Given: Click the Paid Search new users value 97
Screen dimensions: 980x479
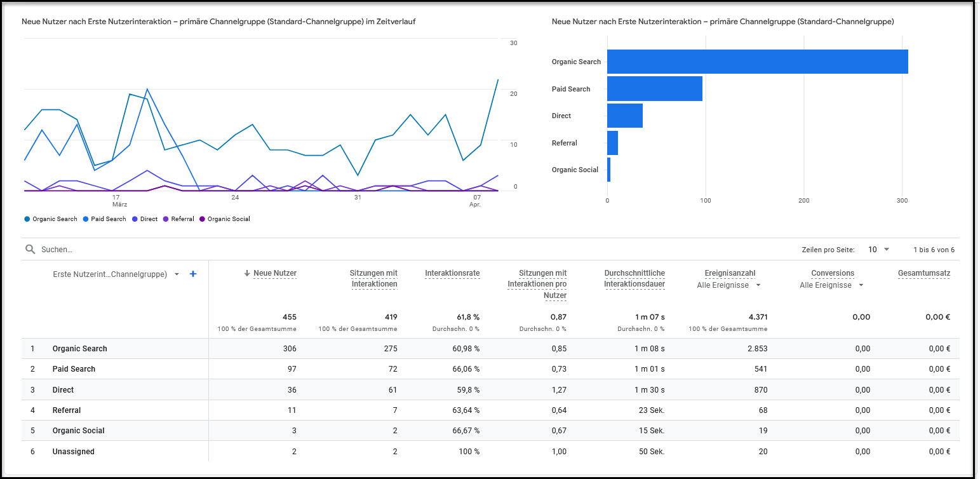Looking at the screenshot, I should pyautogui.click(x=292, y=369).
